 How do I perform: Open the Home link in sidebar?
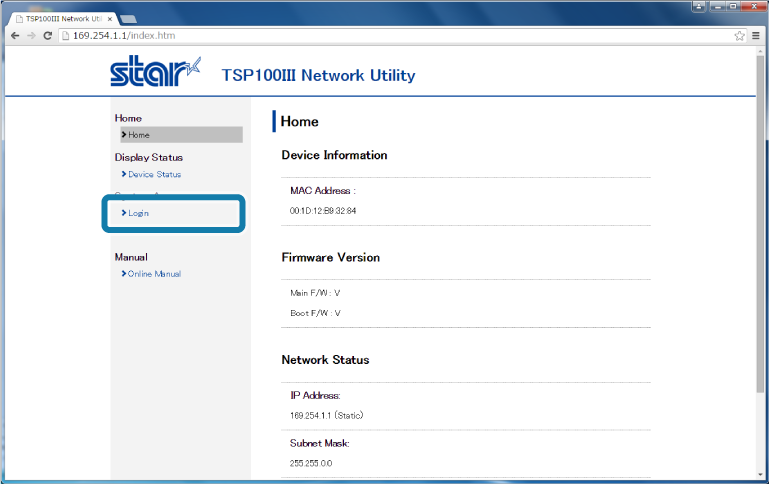[181, 135]
